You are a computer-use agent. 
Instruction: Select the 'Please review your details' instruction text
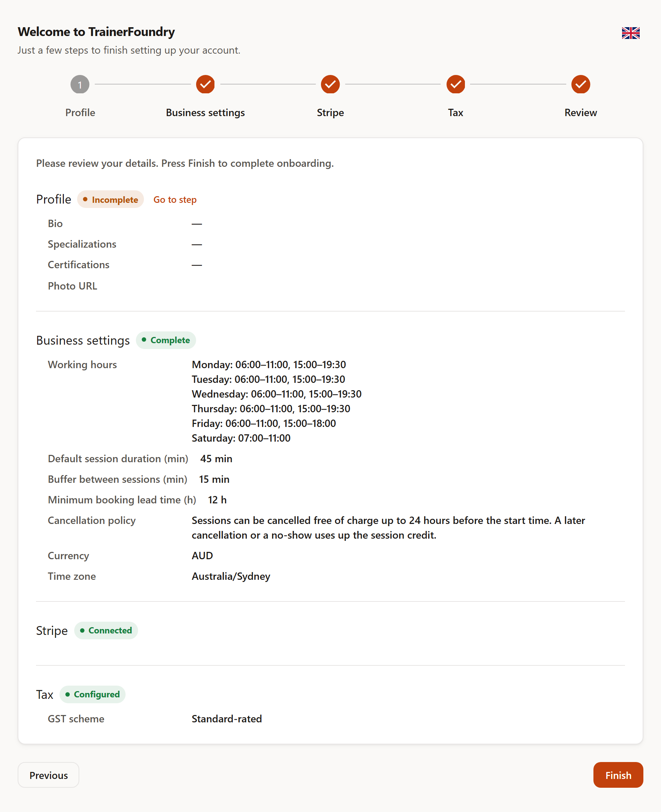[x=185, y=163]
